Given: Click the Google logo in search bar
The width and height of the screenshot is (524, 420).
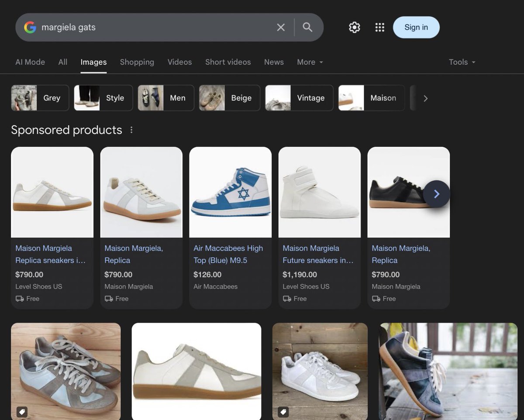Looking at the screenshot, I should 30,28.
